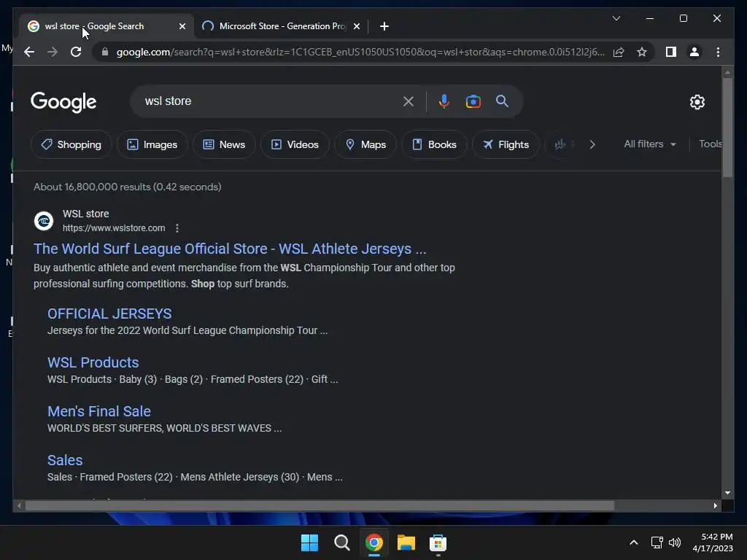Viewport: 747px width, 560px height.
Task: Filter results by Flights
Action: coord(506,144)
